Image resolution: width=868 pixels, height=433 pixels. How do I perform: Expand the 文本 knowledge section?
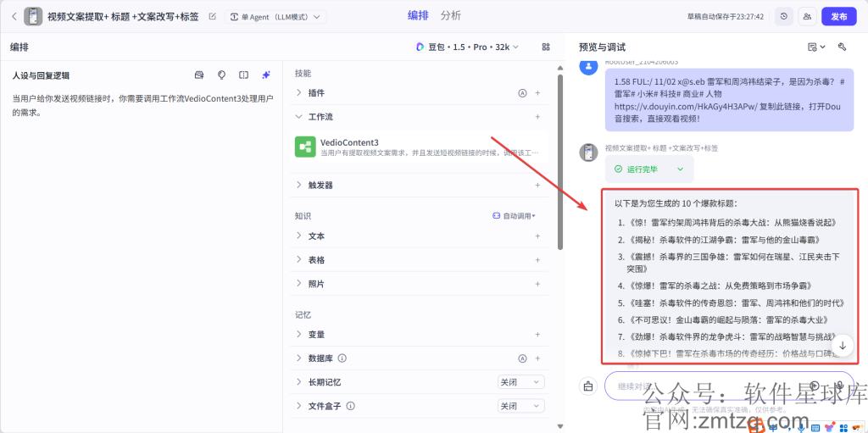299,236
